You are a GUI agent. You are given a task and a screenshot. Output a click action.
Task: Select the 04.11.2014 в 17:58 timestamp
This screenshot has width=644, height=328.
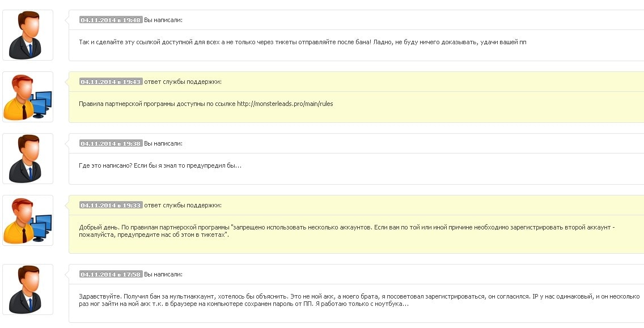111,274
